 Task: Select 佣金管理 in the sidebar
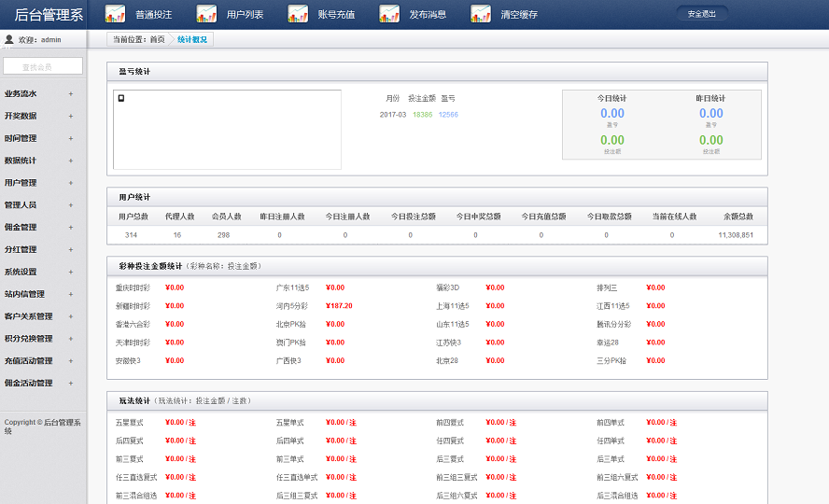21,228
